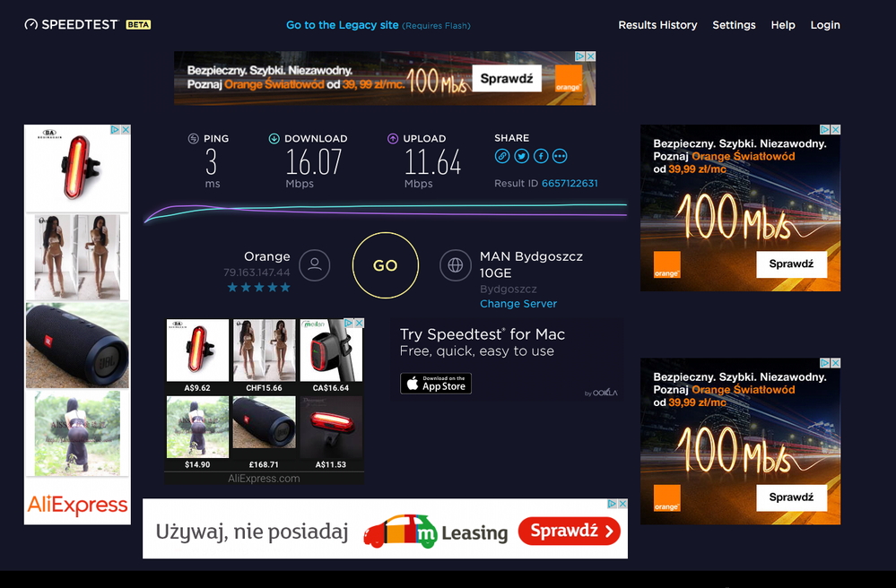The image size is (896, 588).
Task: Share result on Facebook
Action: click(x=541, y=156)
